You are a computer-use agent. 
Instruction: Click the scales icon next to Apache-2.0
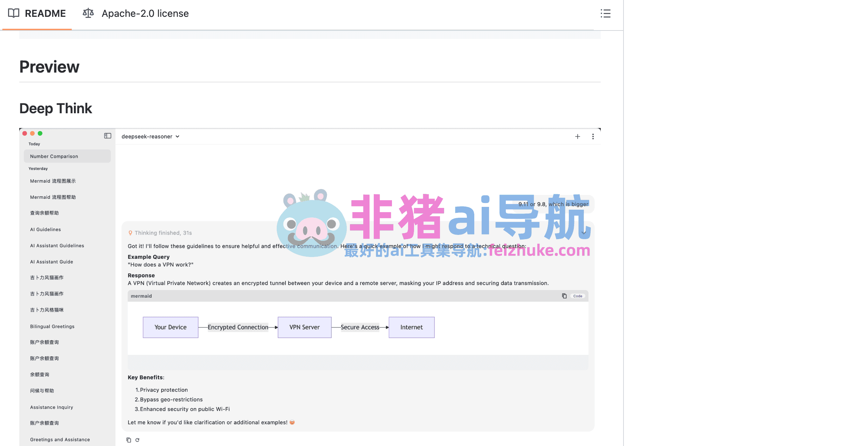(88, 13)
